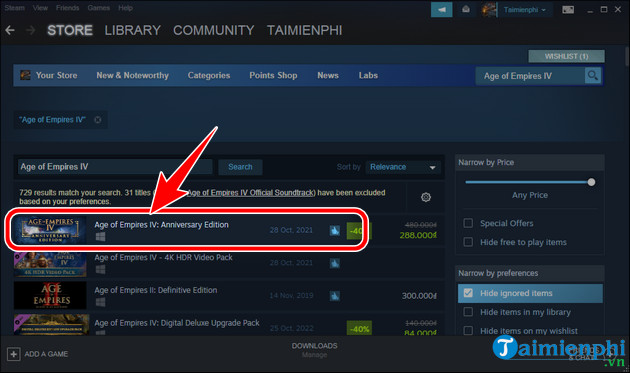Select "Age of Empires IV: Digital Deluxe Upgrade Pack"

177,323
